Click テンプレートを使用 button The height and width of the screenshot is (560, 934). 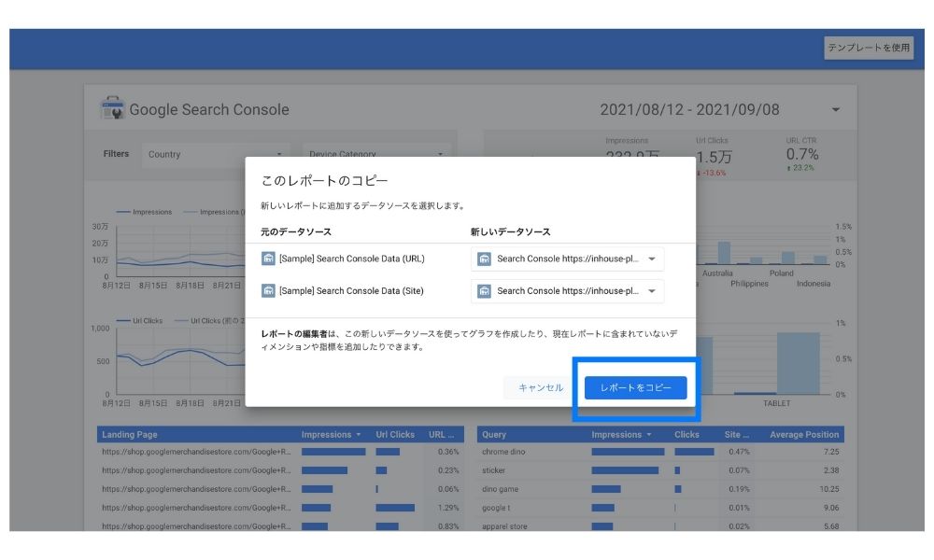coord(869,48)
